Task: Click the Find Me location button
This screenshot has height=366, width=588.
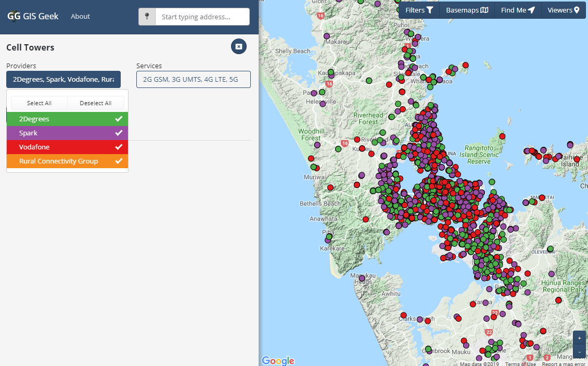Action: pos(518,10)
